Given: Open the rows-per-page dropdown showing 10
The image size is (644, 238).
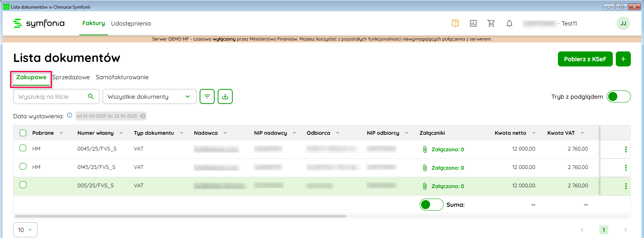Looking at the screenshot, I should pyautogui.click(x=25, y=230).
